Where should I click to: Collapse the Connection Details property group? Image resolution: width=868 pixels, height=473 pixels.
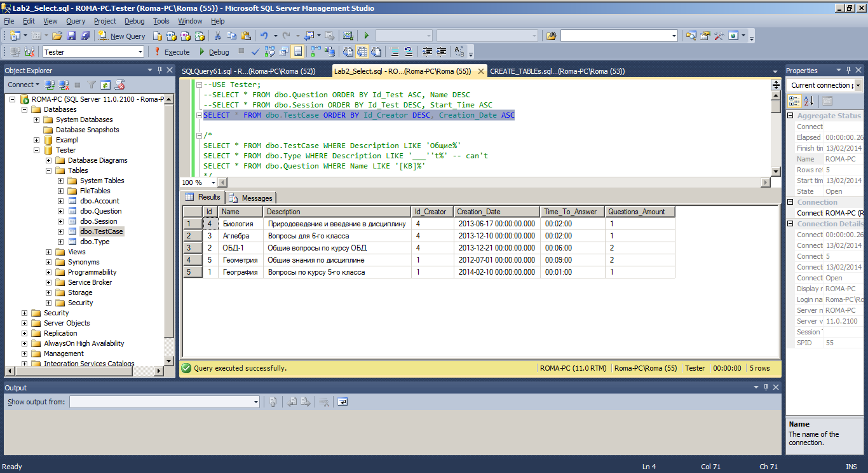[x=790, y=224]
